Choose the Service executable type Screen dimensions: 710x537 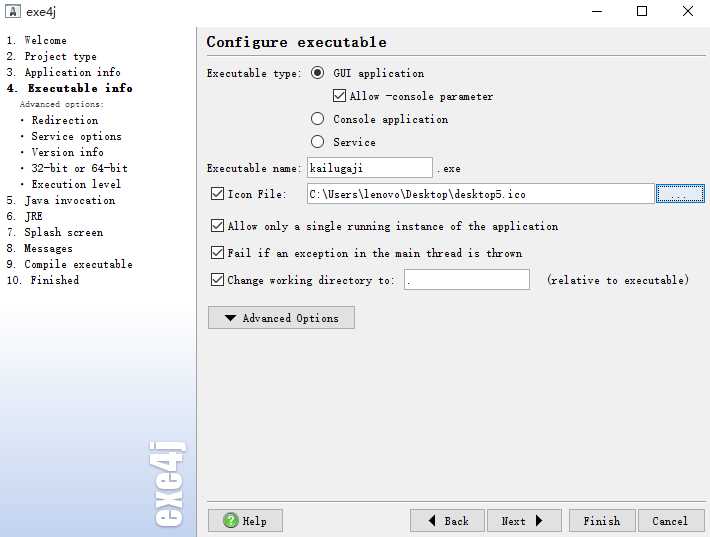318,142
